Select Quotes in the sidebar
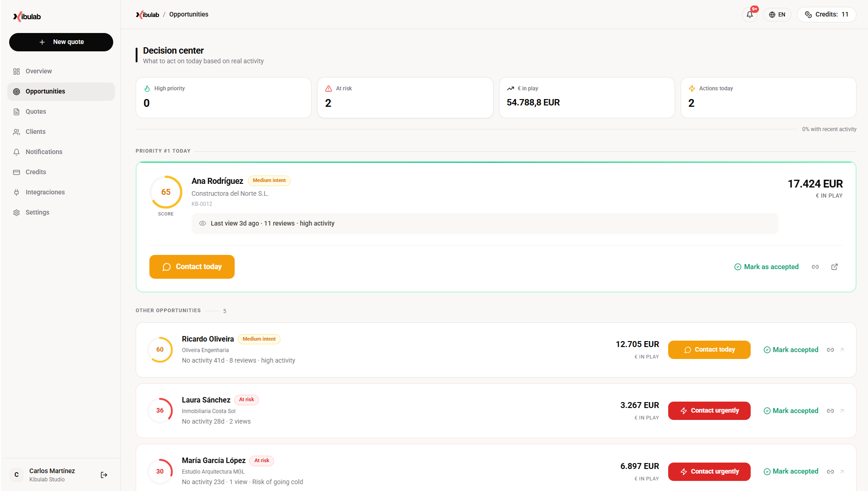The height and width of the screenshot is (491, 868). click(x=35, y=111)
